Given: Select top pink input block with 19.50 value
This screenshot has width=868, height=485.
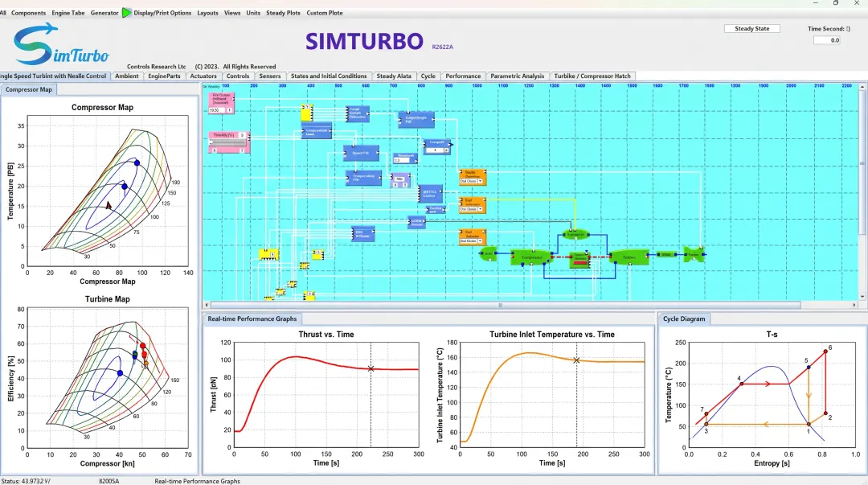Looking at the screenshot, I should click(221, 103).
